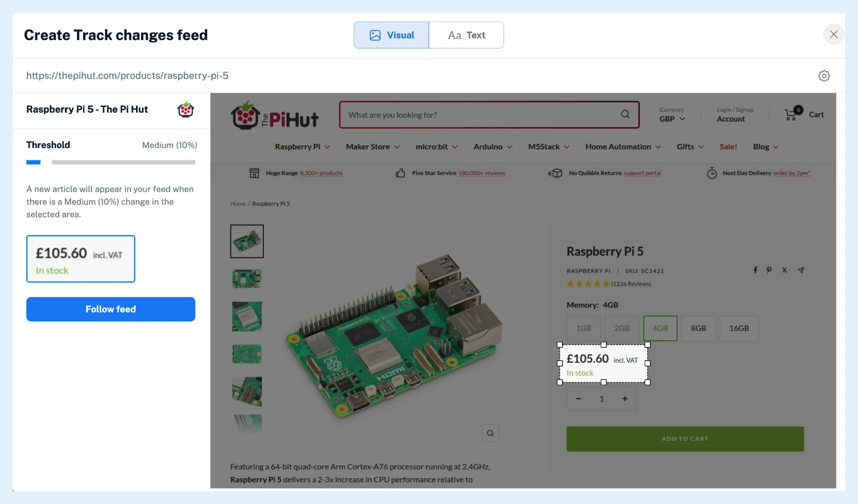
Task: Click the Five Star thumbs-up icon
Action: pyautogui.click(x=401, y=173)
